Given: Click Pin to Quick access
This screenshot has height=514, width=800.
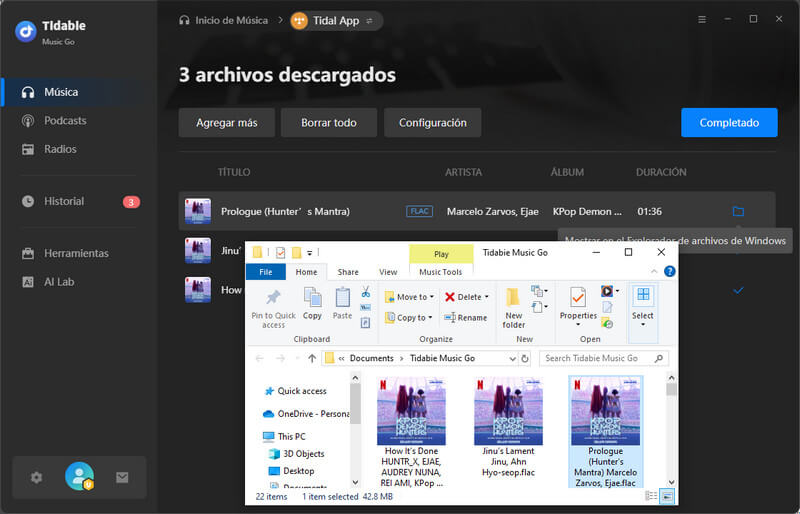Looking at the screenshot, I should click(273, 308).
